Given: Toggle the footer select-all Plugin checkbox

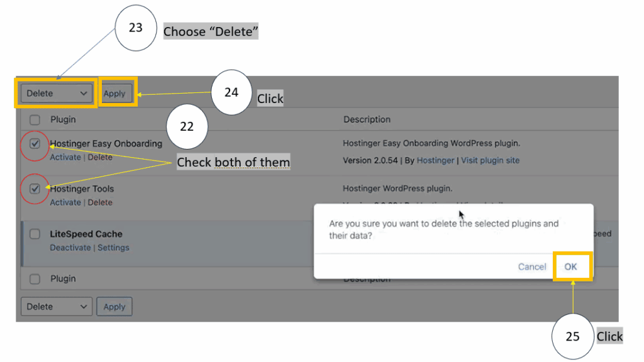Looking at the screenshot, I should pyautogui.click(x=35, y=279).
